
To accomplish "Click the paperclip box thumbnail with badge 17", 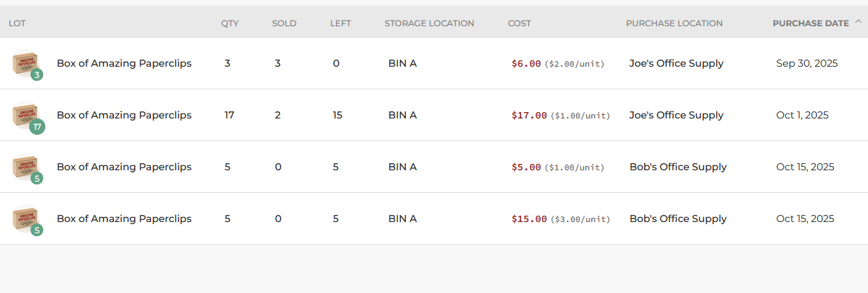I will coord(24,114).
